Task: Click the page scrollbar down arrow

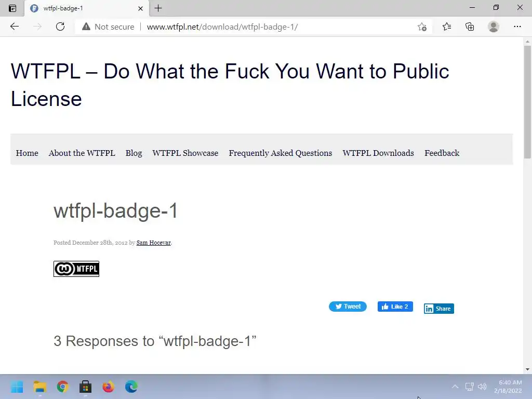Action: [x=527, y=369]
